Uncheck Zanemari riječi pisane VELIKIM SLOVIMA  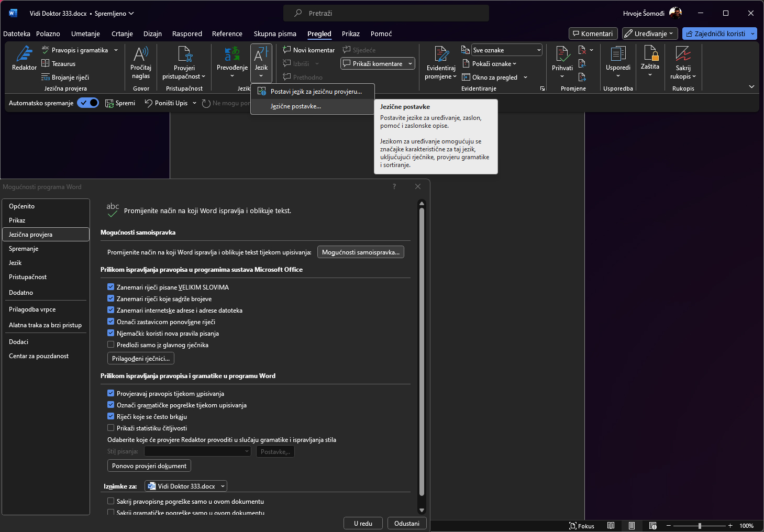(111, 287)
